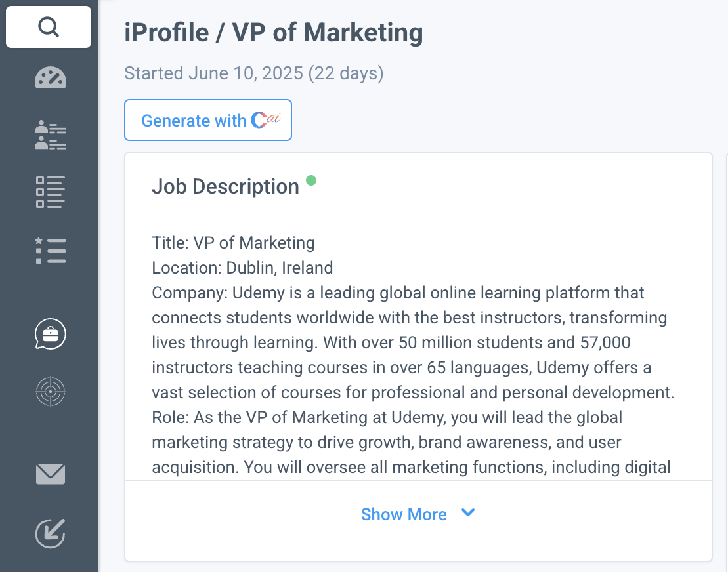Click the iProfile / VP of Marketing heading
728x572 pixels.
coord(273,33)
